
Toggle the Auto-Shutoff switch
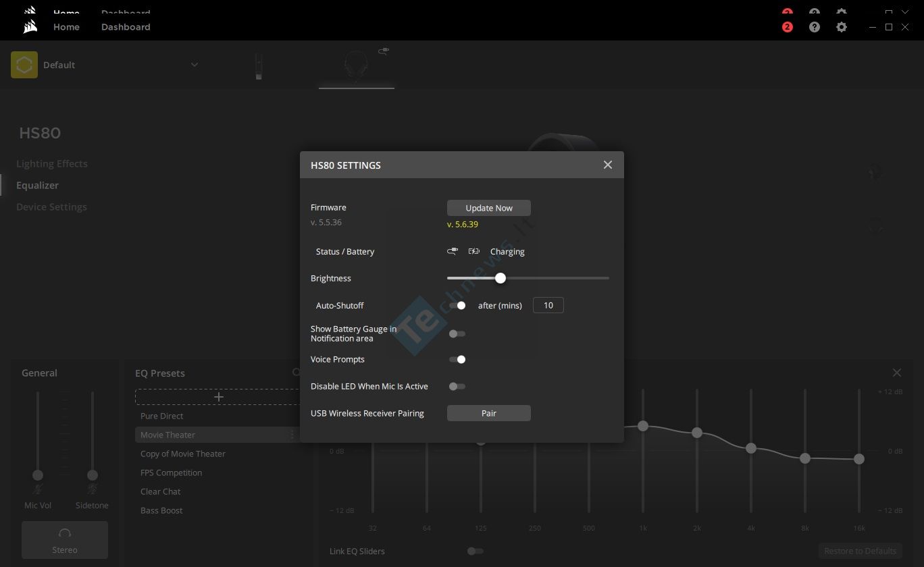pos(457,305)
